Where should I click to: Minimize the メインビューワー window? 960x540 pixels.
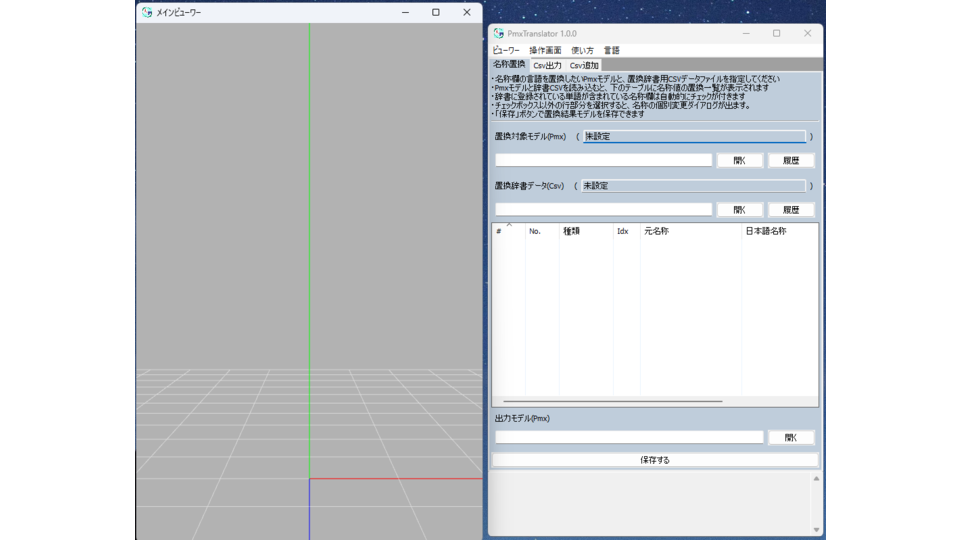(405, 12)
